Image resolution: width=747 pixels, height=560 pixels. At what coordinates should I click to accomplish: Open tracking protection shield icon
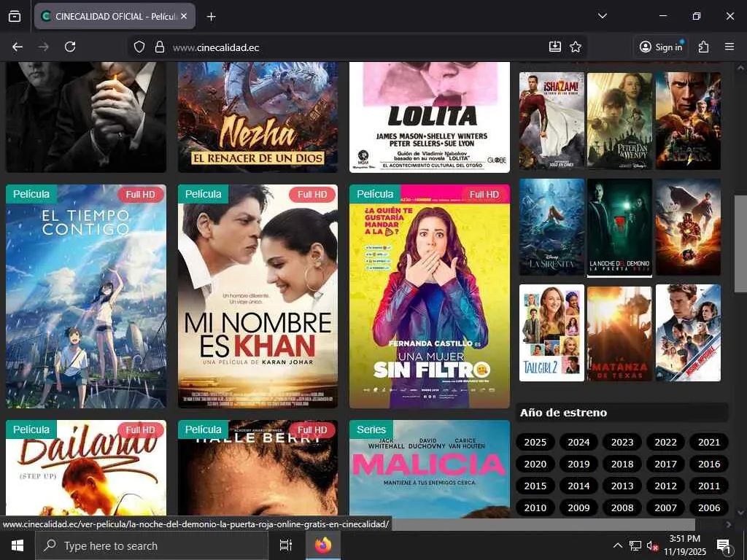[139, 47]
